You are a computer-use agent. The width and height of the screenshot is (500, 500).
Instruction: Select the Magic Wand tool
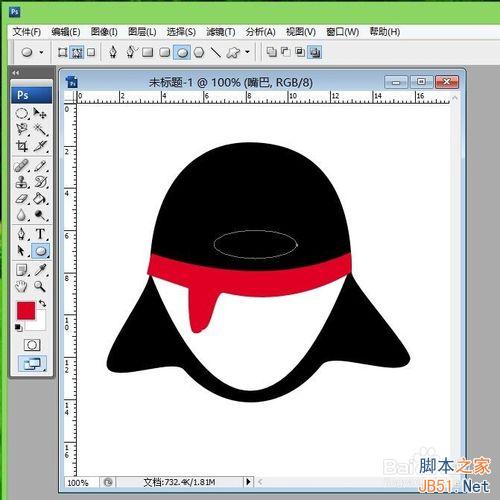pyautogui.click(x=40, y=129)
